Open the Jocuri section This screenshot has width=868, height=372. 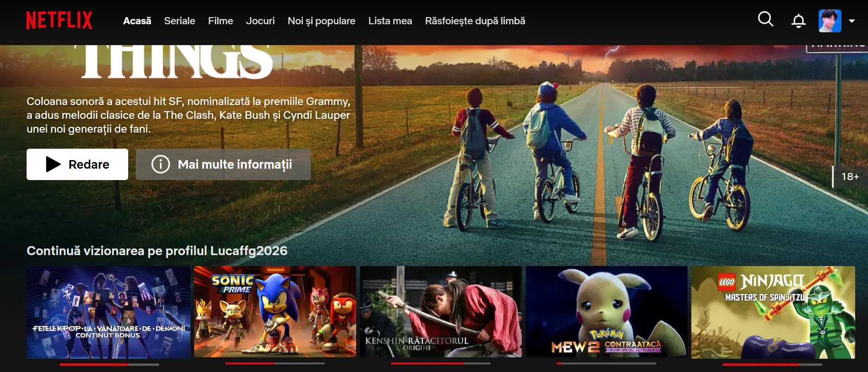(x=260, y=21)
